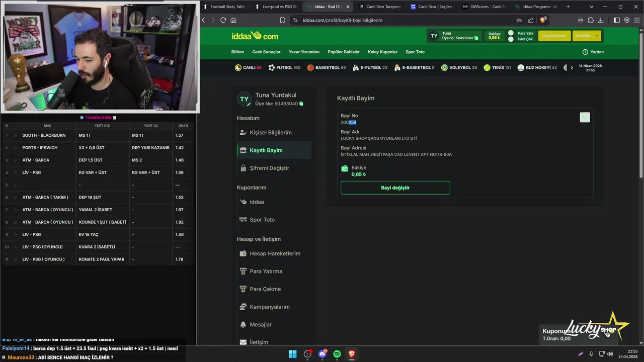
Task: Filter by CANLI live matches
Action: point(248,67)
